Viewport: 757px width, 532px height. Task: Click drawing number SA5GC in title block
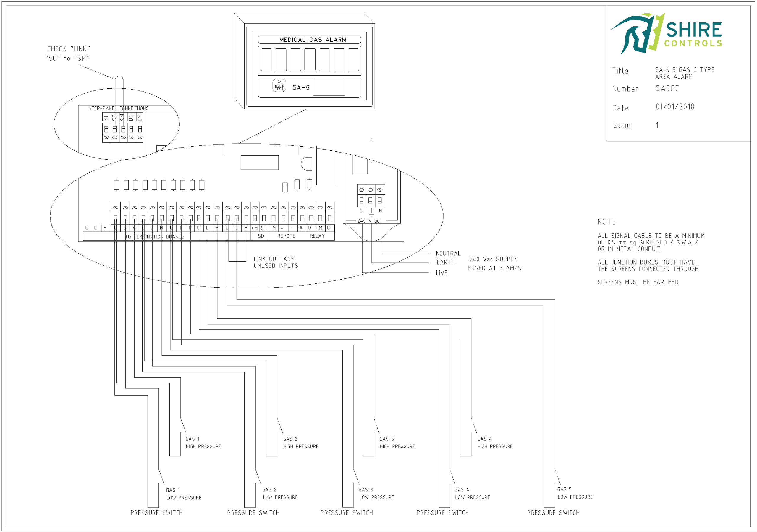667,88
